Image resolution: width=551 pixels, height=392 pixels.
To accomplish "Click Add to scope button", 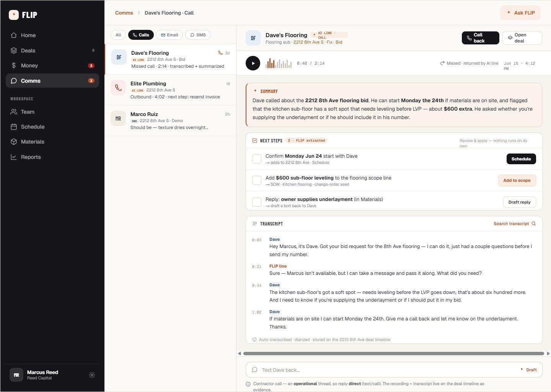I will point(517,180).
